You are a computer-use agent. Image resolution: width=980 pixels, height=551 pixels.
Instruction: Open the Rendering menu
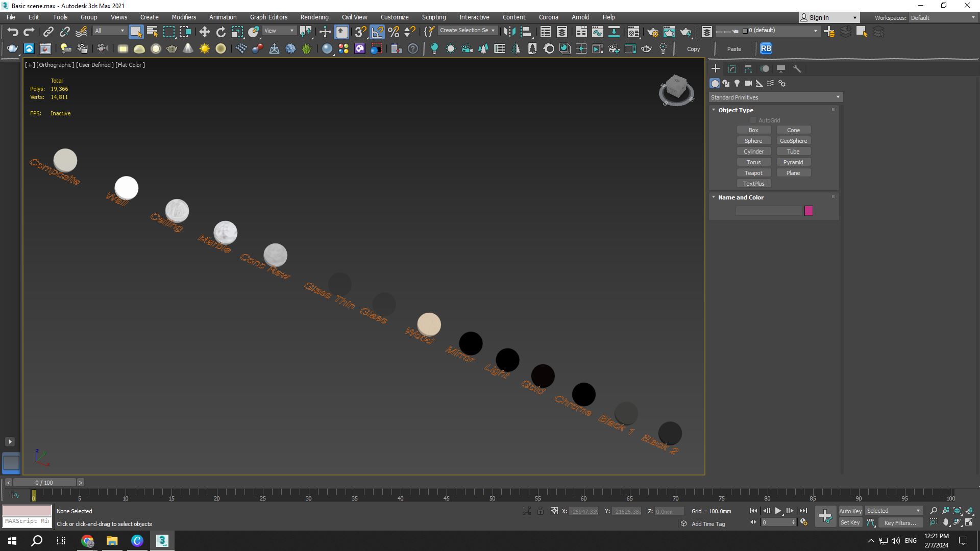pos(314,17)
